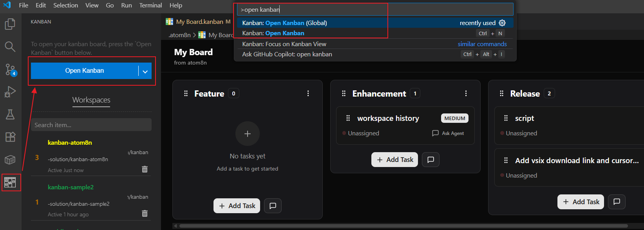Select Kanban: Focus on Kanban View command
The image size is (644, 230).
[375, 44]
